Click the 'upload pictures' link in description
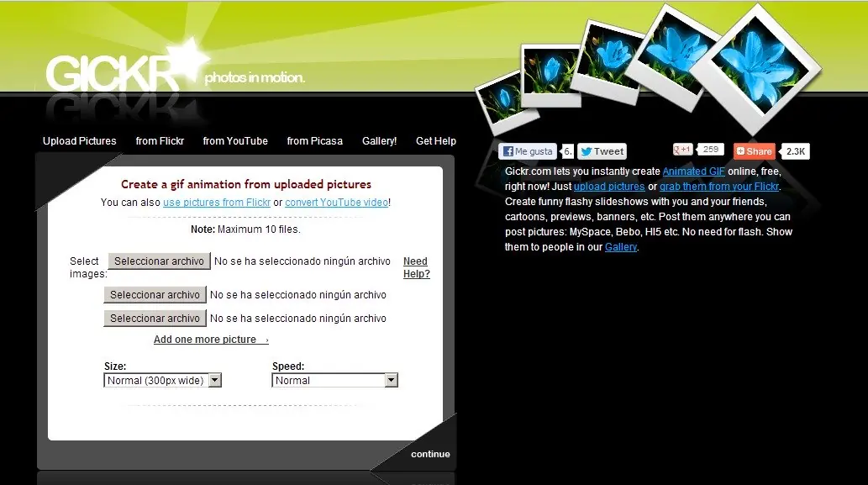Viewport: 868px width, 485px height. click(x=609, y=187)
